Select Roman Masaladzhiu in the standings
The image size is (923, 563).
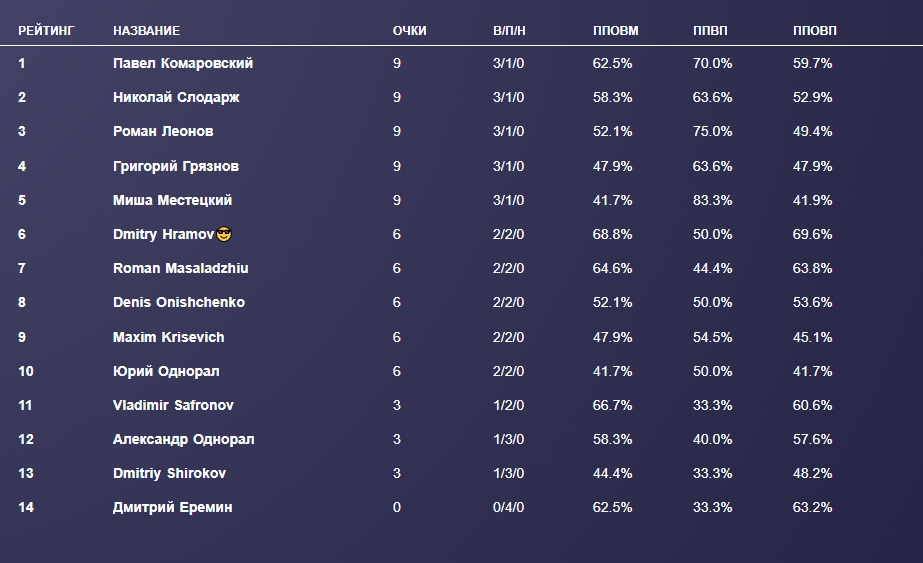coord(181,268)
